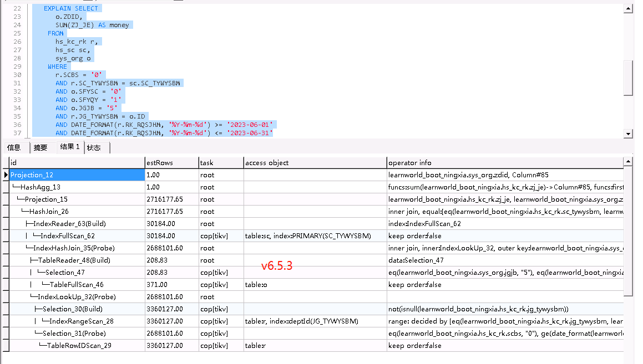Click the editor scrollbar down arrow
The width and height of the screenshot is (643, 364).
628,134
